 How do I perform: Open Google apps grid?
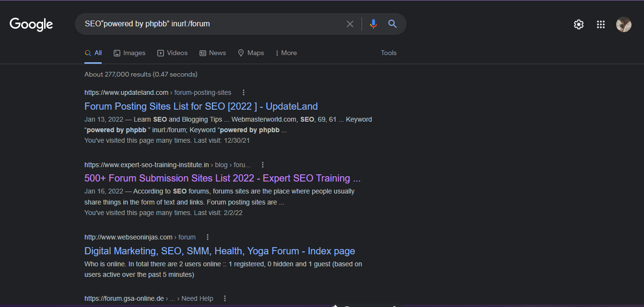click(601, 24)
